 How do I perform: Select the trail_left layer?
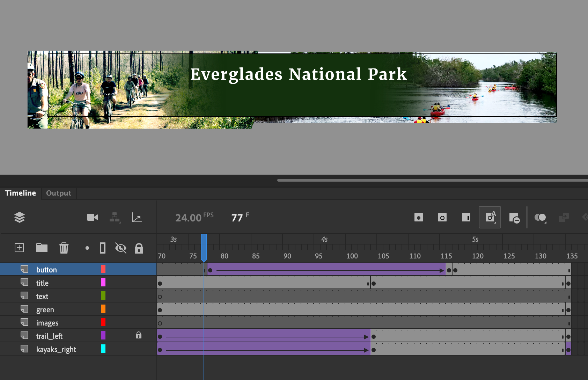point(78,336)
